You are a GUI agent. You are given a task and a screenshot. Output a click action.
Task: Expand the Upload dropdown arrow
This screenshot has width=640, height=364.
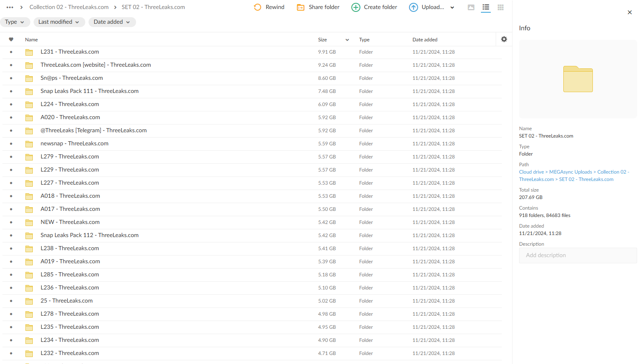pos(452,7)
